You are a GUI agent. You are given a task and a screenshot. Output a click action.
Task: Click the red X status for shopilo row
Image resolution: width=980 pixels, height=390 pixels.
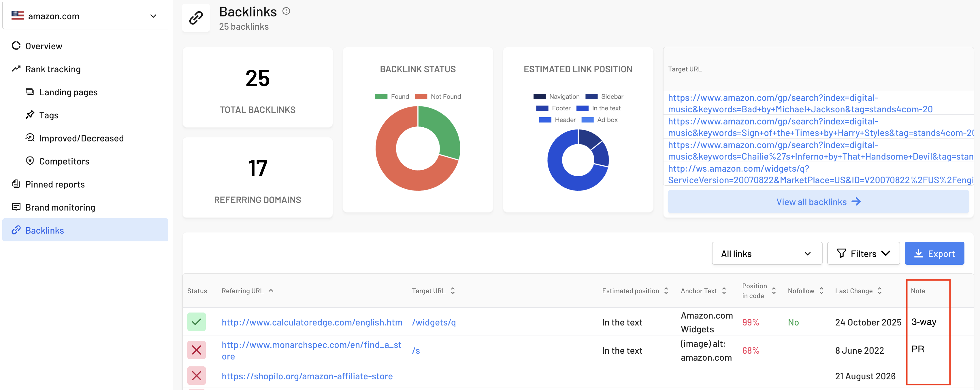(196, 376)
